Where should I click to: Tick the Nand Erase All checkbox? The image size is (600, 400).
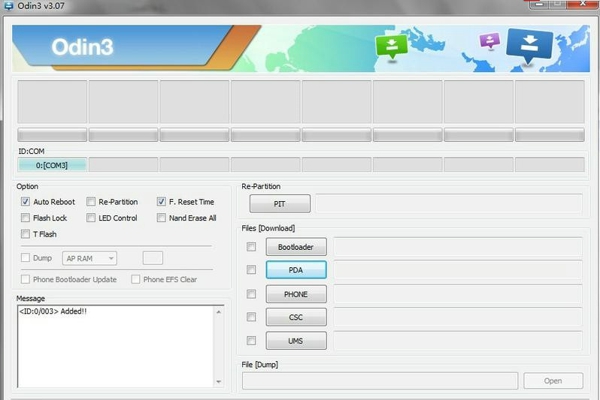coord(161,218)
